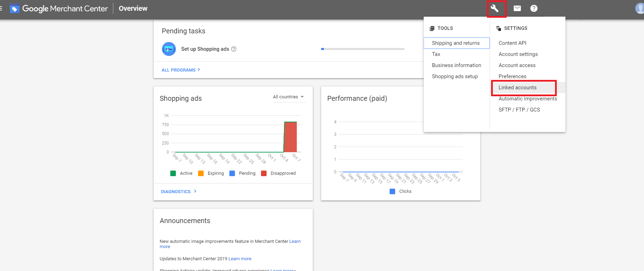The image size is (644, 271).
Task: Expand the All countries dropdown
Action: point(288,97)
